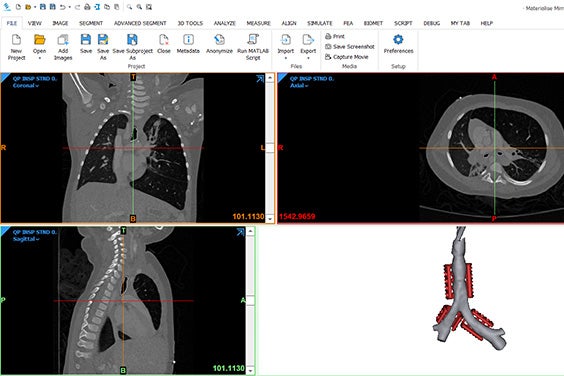This screenshot has height=376, width=564.
Task: Switch to the VIEW ribbon tab
Action: point(35,23)
